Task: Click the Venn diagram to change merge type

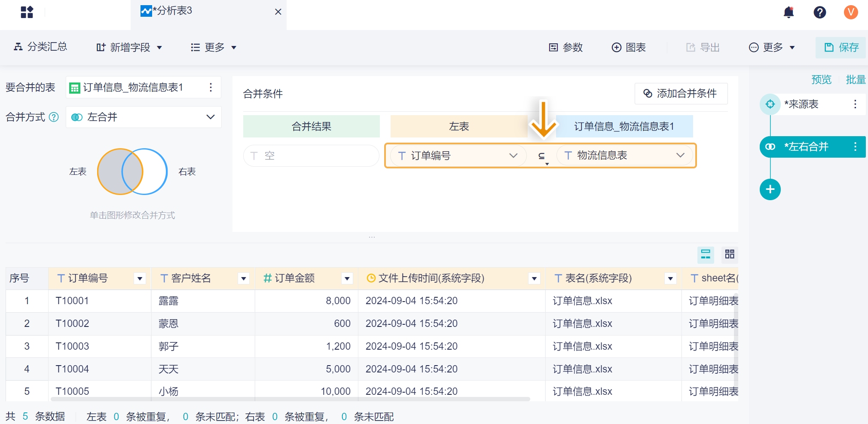Action: 132,171
